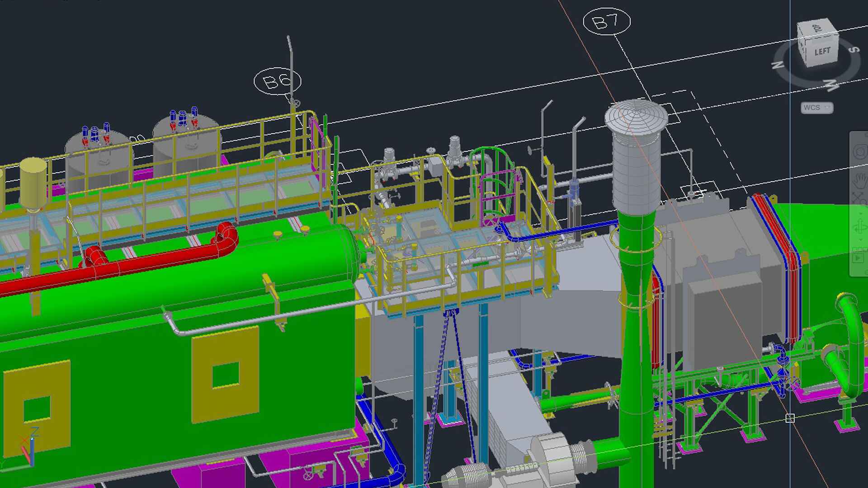Viewport: 868px width, 488px height.
Task: Click the crosshair pickbox cursor square
Action: [x=790, y=418]
